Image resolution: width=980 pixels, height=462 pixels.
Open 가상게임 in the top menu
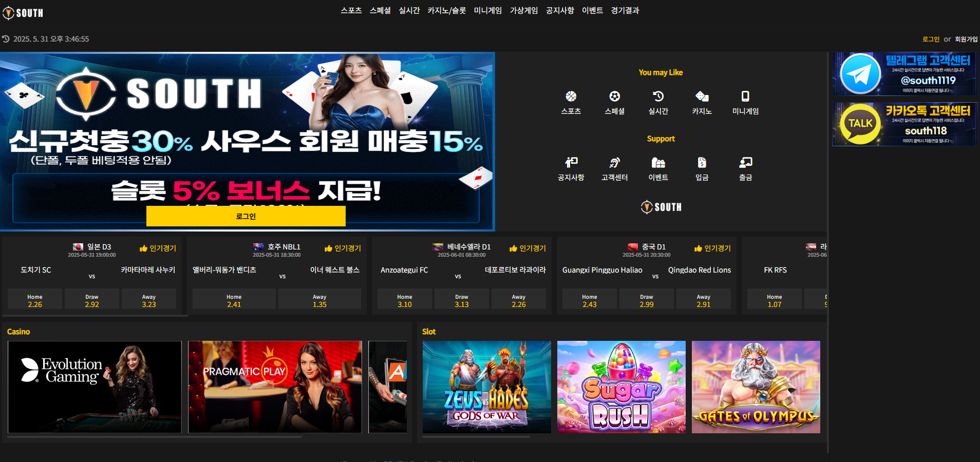click(x=524, y=10)
